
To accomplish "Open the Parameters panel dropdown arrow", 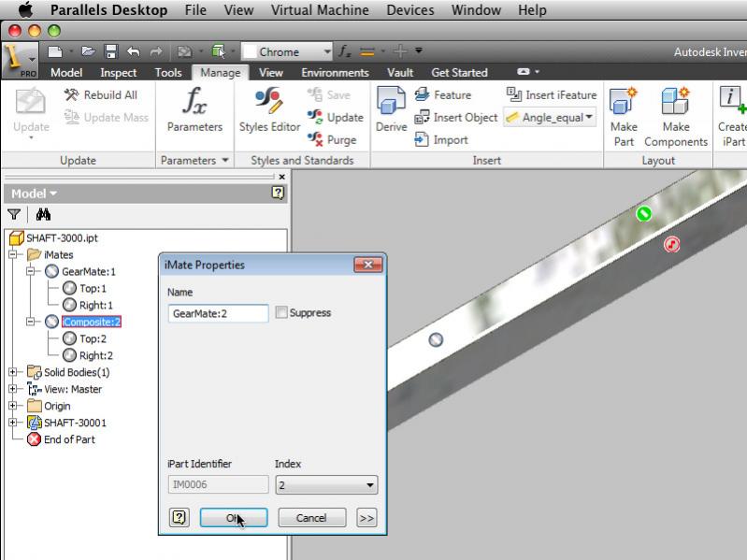I will (x=225, y=160).
